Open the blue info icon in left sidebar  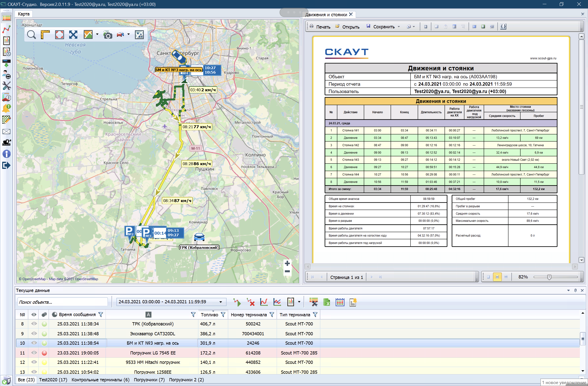[6, 154]
